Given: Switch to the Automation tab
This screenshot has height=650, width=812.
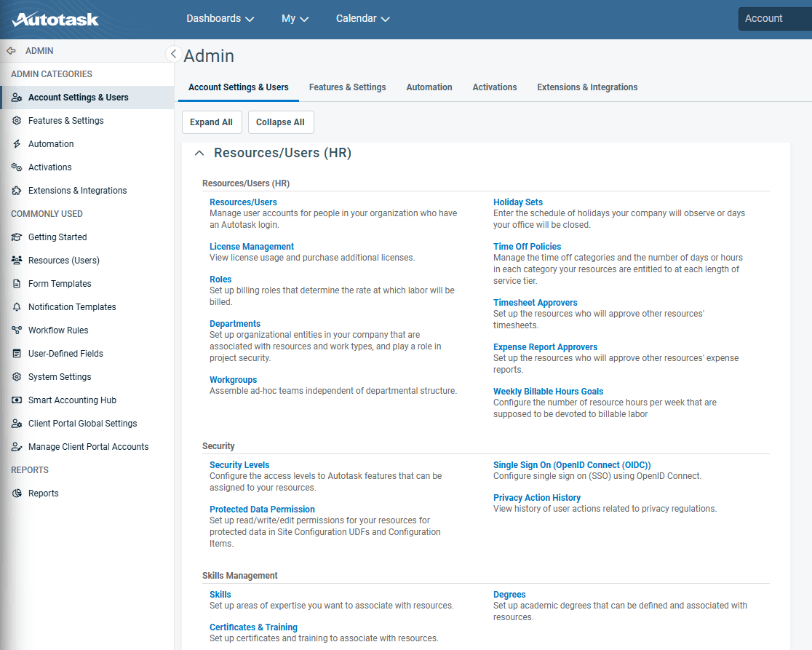Looking at the screenshot, I should pos(429,87).
